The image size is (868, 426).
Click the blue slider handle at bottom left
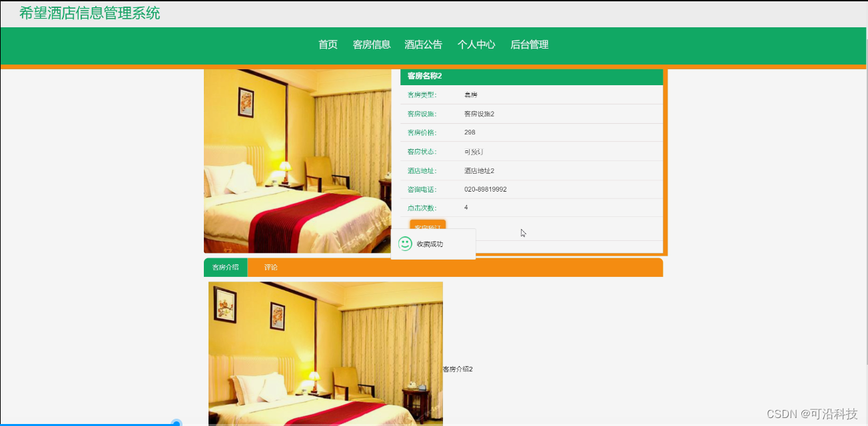point(175,423)
